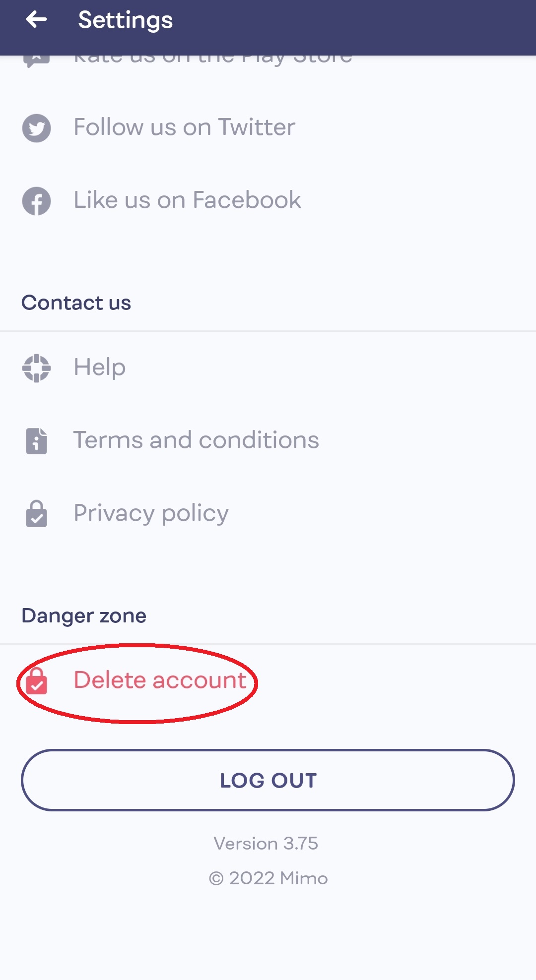
Task: Click the Facebook logo icon
Action: (36, 201)
